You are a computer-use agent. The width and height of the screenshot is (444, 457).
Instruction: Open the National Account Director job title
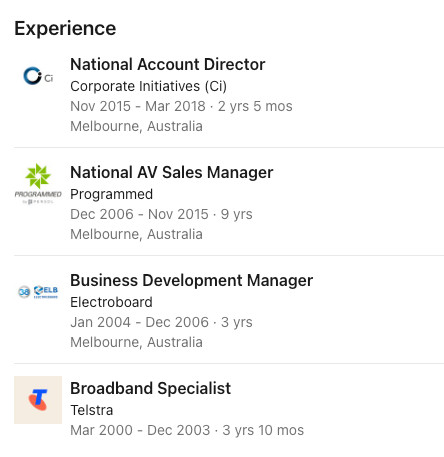tap(168, 64)
